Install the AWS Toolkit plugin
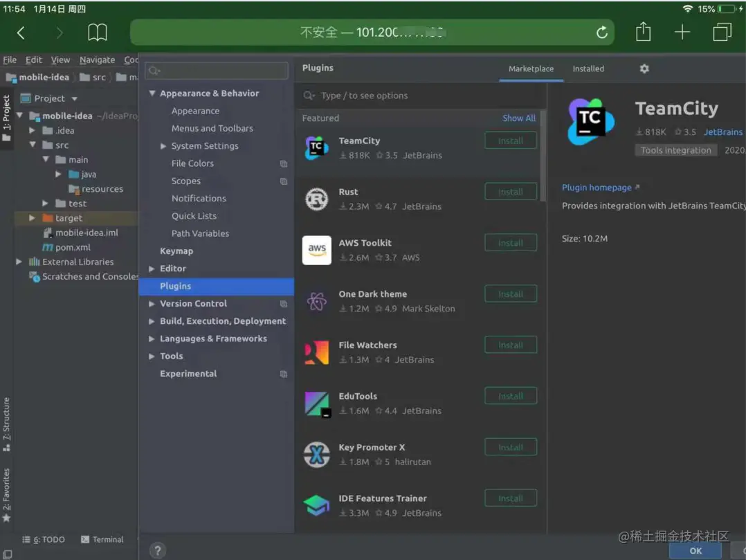Image resolution: width=746 pixels, height=560 pixels. pos(511,243)
